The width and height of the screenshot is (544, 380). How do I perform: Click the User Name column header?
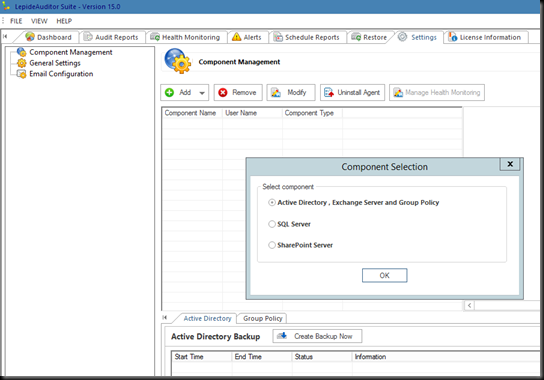coord(252,113)
